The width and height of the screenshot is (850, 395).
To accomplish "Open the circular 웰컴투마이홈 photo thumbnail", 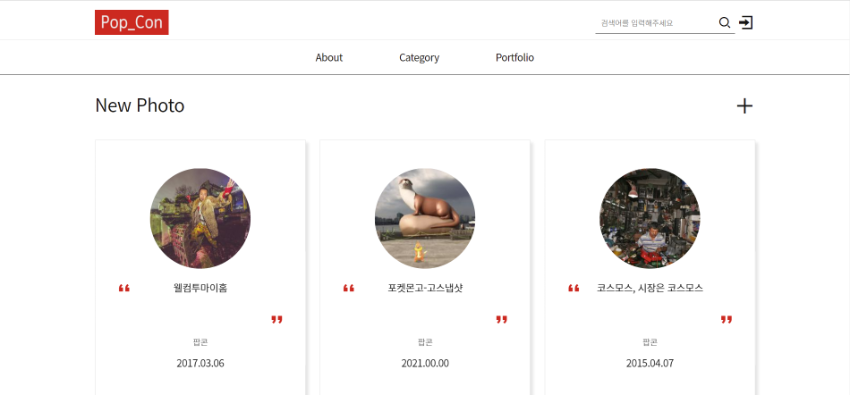I will tap(200, 218).
